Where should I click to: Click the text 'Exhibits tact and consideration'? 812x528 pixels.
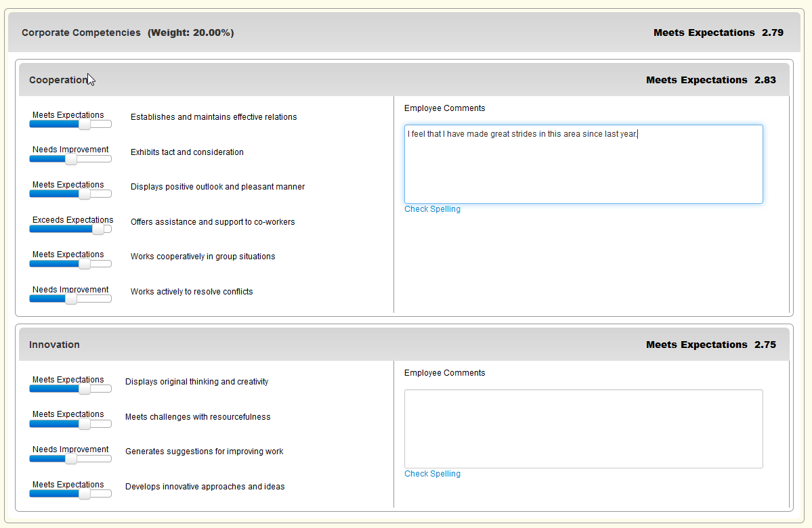click(187, 152)
